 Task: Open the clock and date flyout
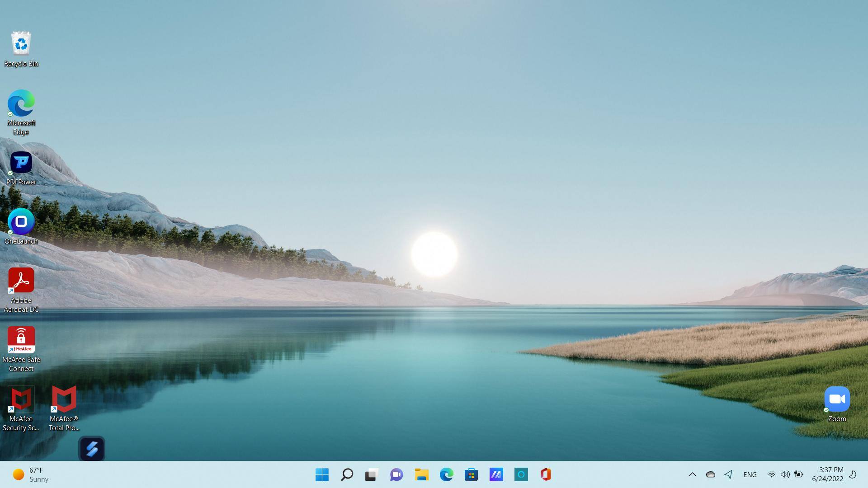[827, 474]
